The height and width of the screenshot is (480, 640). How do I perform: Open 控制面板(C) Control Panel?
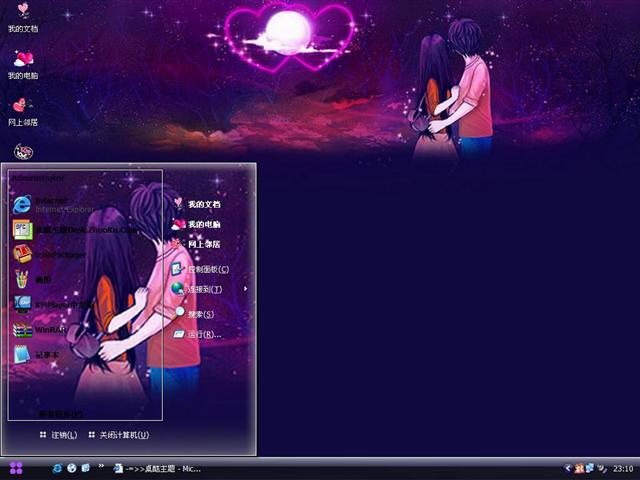(x=200, y=269)
